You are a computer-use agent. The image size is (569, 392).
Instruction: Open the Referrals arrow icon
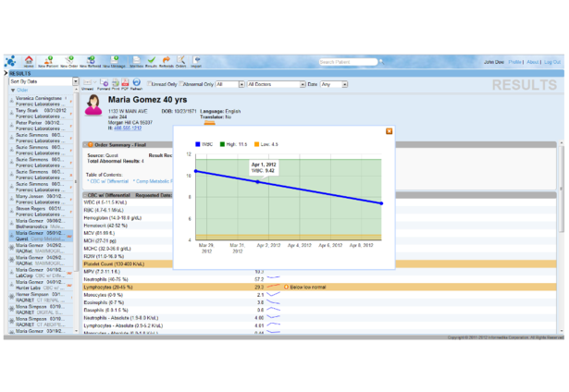[x=167, y=60]
